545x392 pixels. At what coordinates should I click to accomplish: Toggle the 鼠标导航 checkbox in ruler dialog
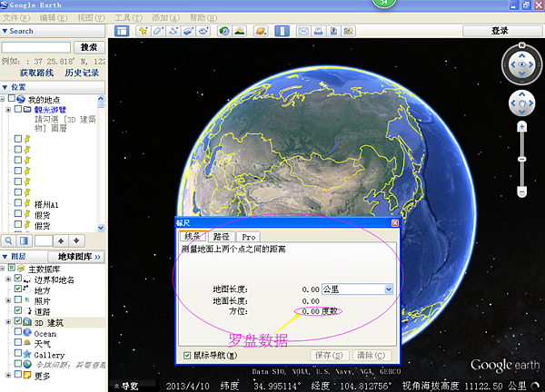coord(187,355)
